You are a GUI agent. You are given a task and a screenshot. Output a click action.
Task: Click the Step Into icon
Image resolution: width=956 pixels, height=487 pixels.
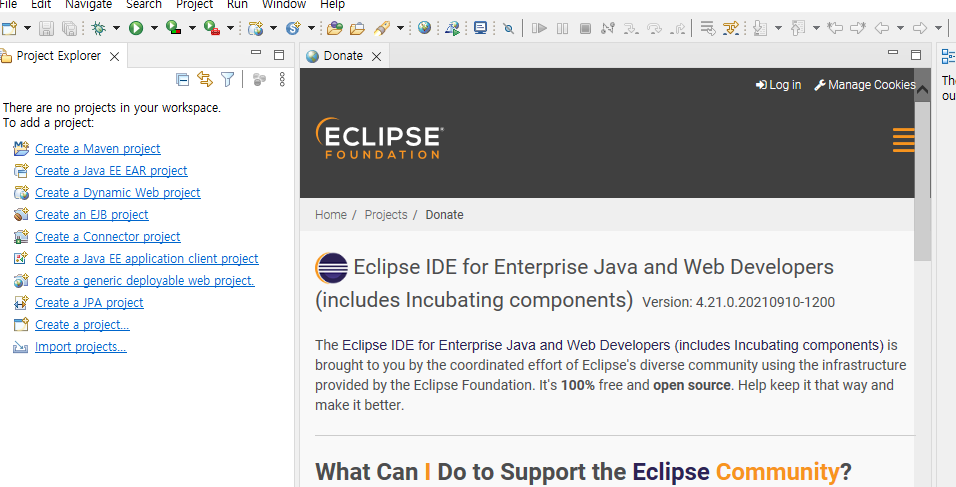[x=631, y=28]
